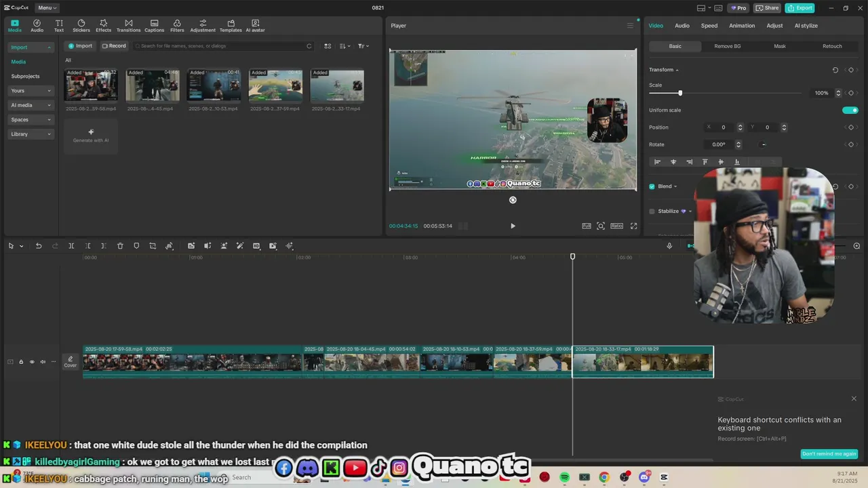Click the Split clip tool

(71, 246)
